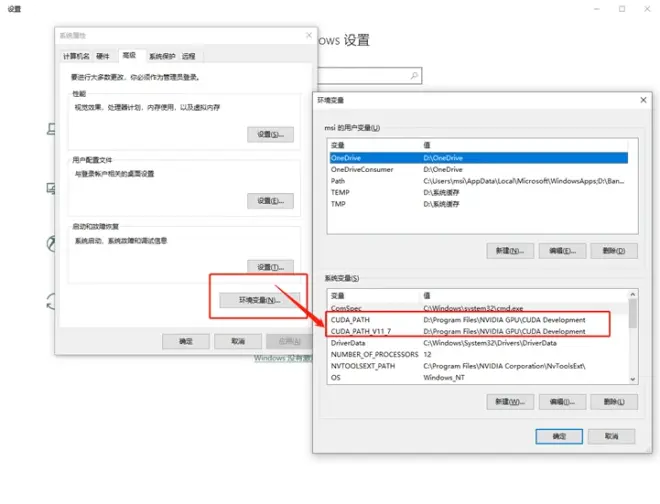Click the 环境变量(N) button
The height and width of the screenshot is (504, 660).
[x=260, y=300]
